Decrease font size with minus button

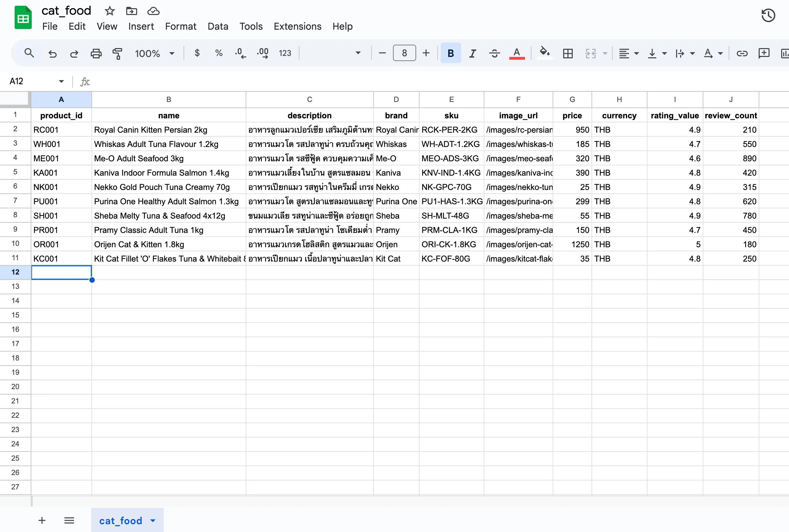click(x=382, y=53)
